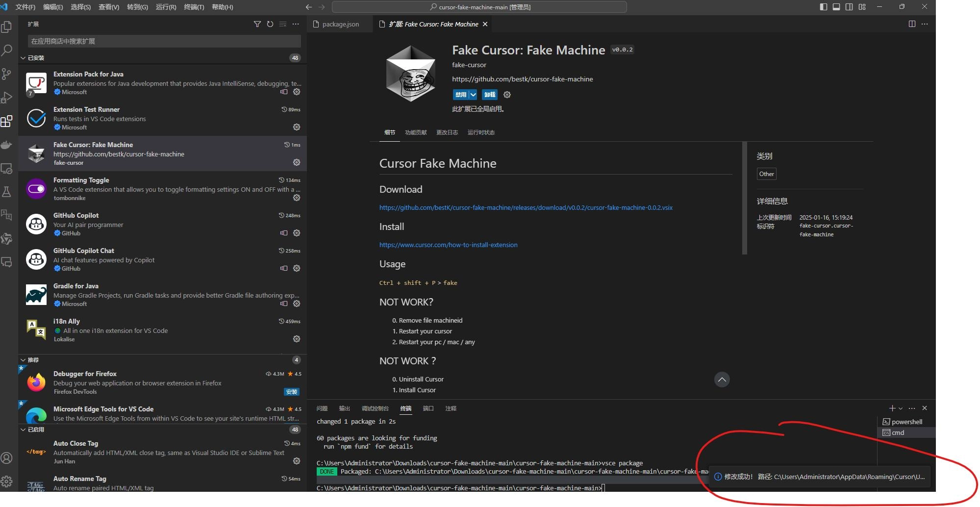Open gear for Formatting Toggle extension
Image resolution: width=980 pixels, height=507 pixels.
click(x=297, y=198)
